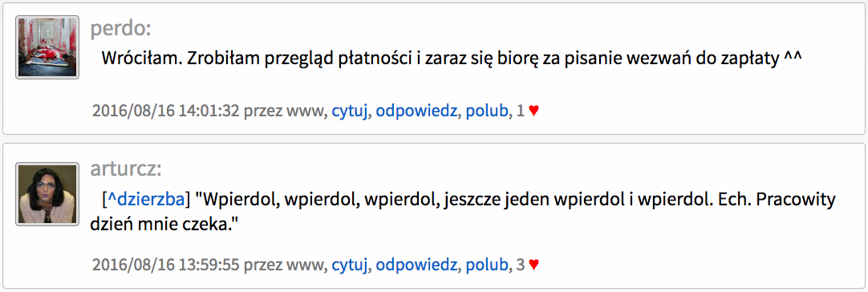Screen dimensions: 868x292
Task: Open arturcz's avatar picture
Action: click(47, 194)
